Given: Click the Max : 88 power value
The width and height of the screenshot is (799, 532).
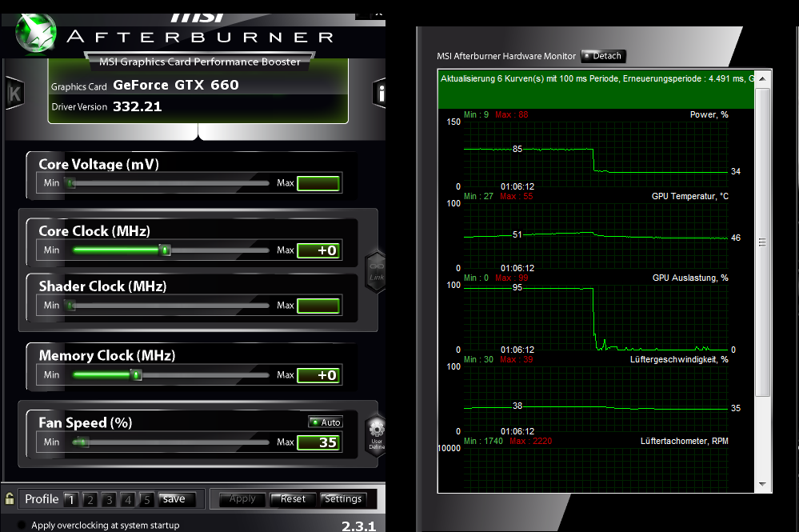Looking at the screenshot, I should 512,114.
